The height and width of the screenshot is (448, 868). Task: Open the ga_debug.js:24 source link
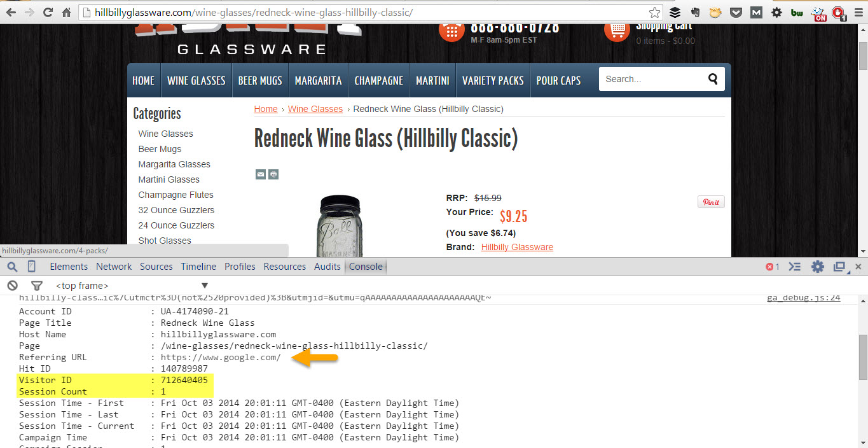click(x=804, y=297)
